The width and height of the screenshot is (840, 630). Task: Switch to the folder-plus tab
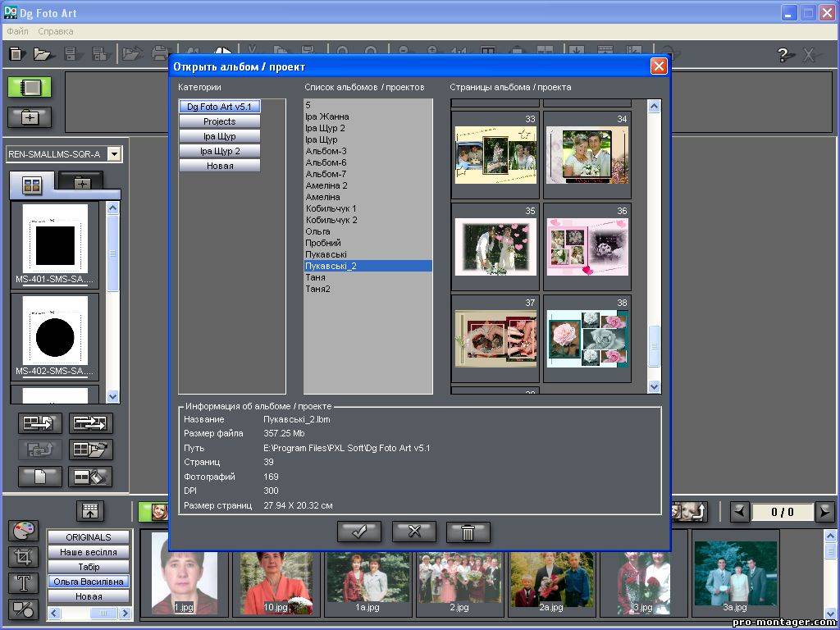81,183
